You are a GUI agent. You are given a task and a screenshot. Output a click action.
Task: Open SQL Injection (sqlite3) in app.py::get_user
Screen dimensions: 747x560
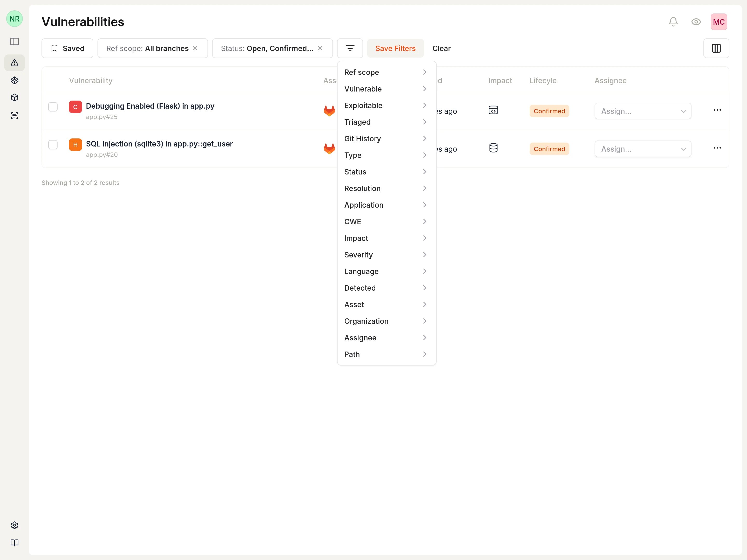tap(160, 144)
